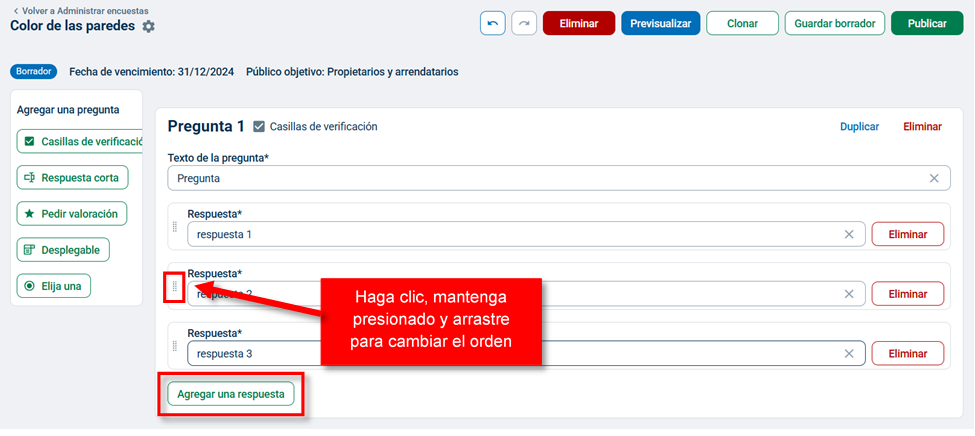975x436 pixels.
Task: Click the checkbox icon beside Pregunta 1 title
Action: (x=259, y=127)
